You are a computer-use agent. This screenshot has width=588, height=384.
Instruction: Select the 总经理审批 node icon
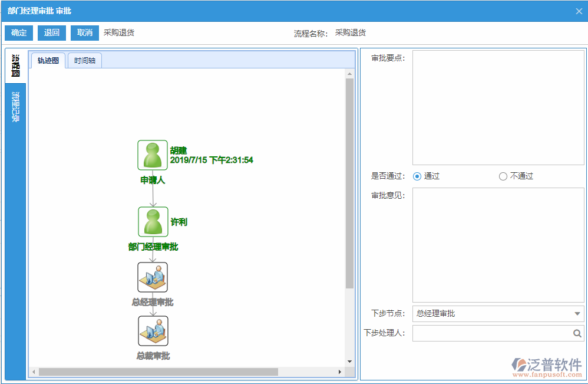152,277
